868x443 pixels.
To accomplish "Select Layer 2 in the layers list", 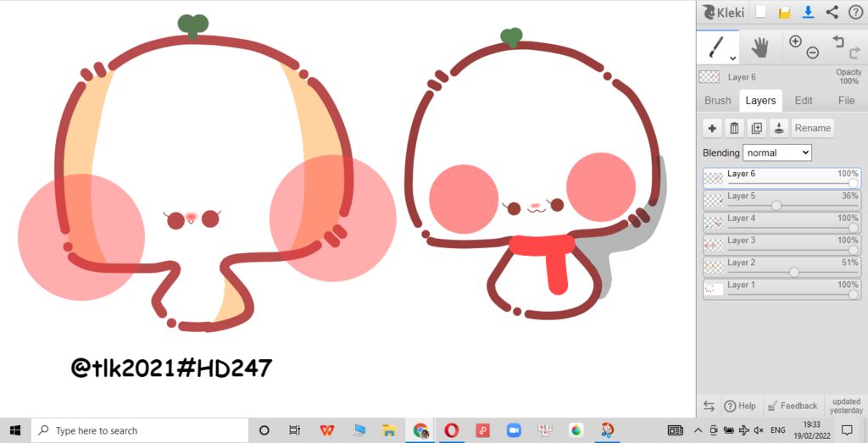I will click(782, 267).
